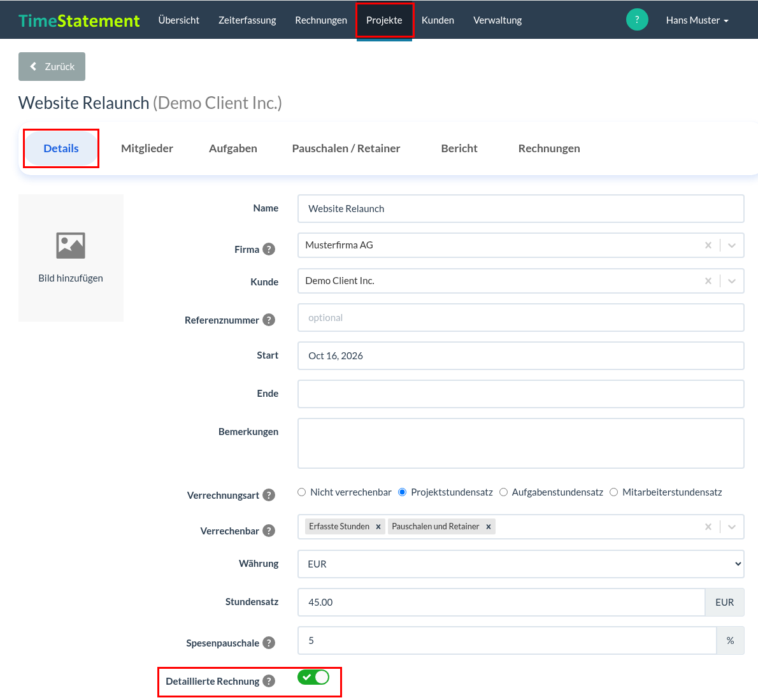Switch to the Aufgaben tab
Viewport: 758px width, 700px height.
(233, 148)
